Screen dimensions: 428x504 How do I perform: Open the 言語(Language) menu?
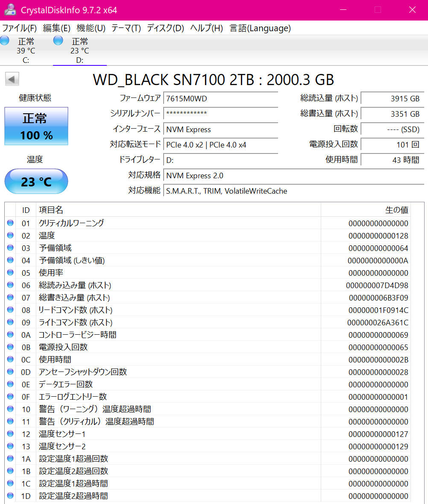coord(260,28)
